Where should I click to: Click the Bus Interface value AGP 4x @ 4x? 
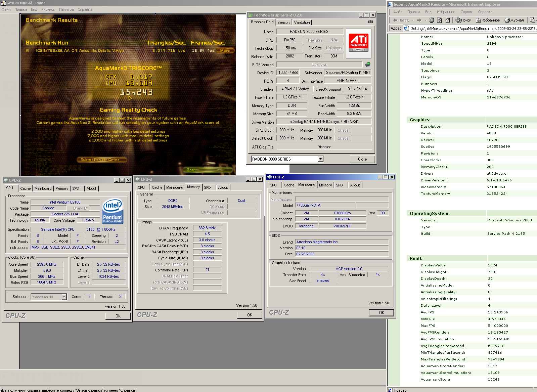coord(348,81)
